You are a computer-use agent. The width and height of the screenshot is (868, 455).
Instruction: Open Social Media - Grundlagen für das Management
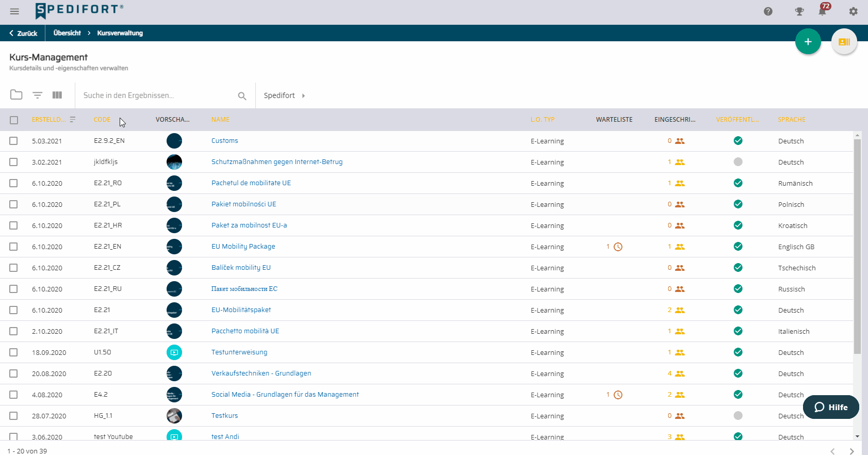[285, 395]
